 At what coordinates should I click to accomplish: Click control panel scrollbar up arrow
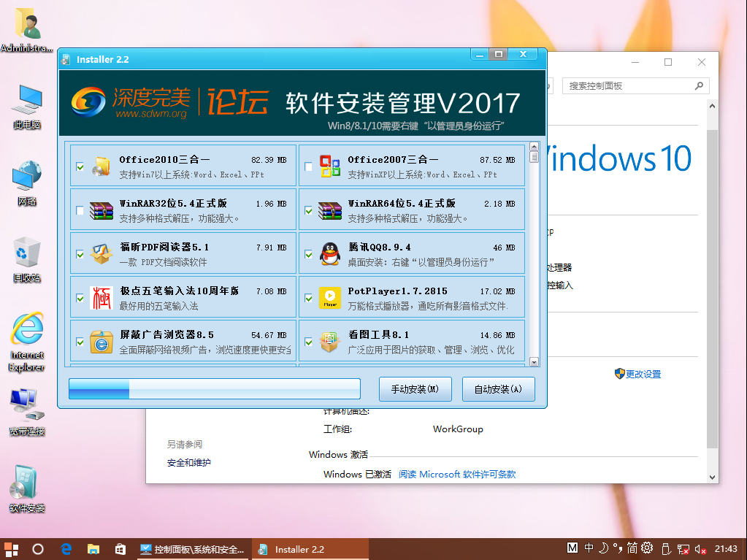(712, 106)
